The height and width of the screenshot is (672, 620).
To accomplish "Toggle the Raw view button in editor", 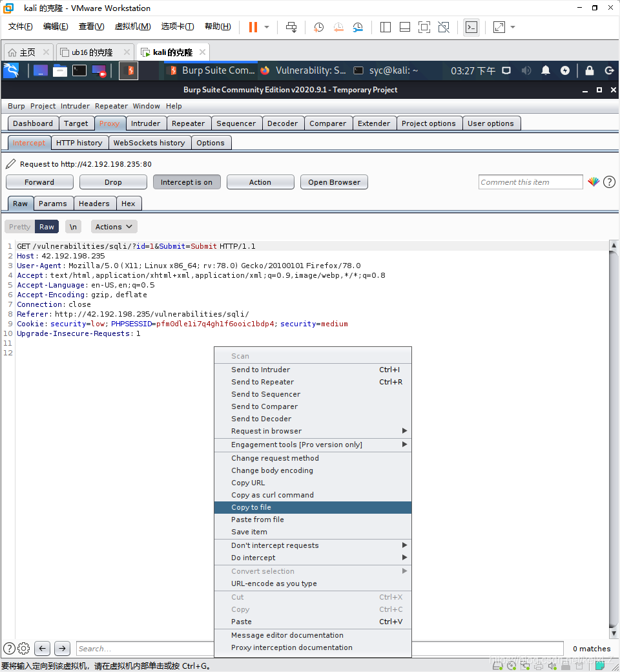I will (x=46, y=227).
